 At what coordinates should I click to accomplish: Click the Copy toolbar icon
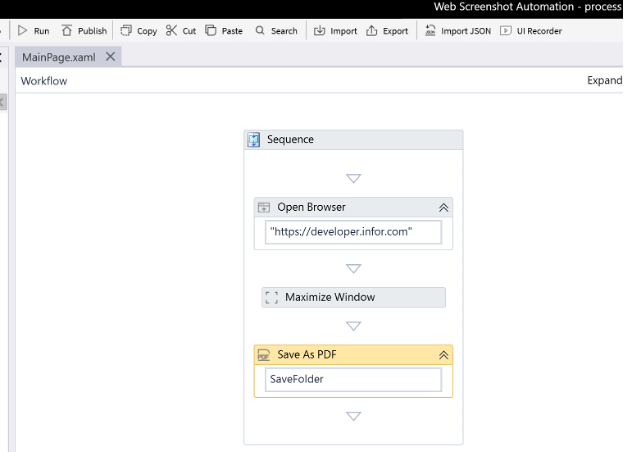click(126, 31)
